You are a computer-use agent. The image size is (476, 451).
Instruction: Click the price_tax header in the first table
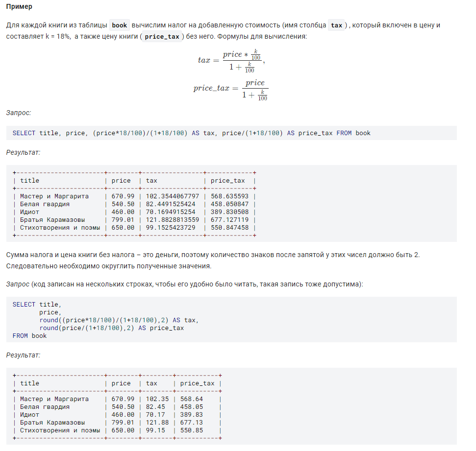[x=227, y=181]
